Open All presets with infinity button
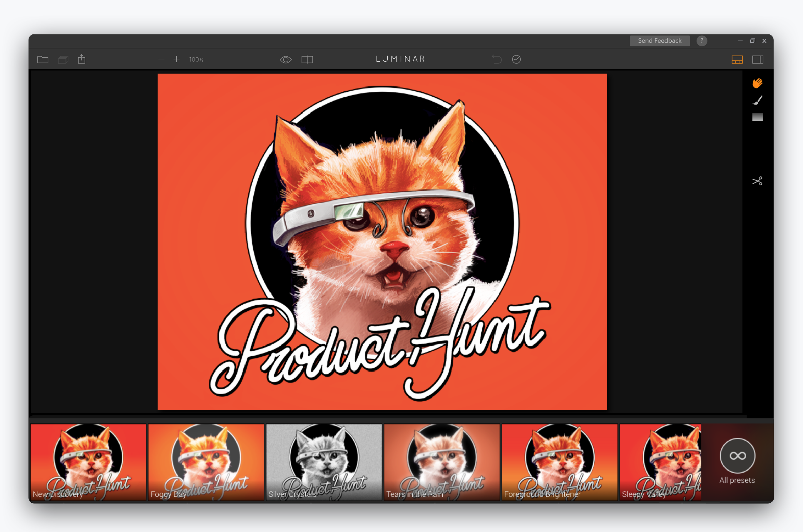Viewport: 803px width, 532px height. tap(737, 456)
